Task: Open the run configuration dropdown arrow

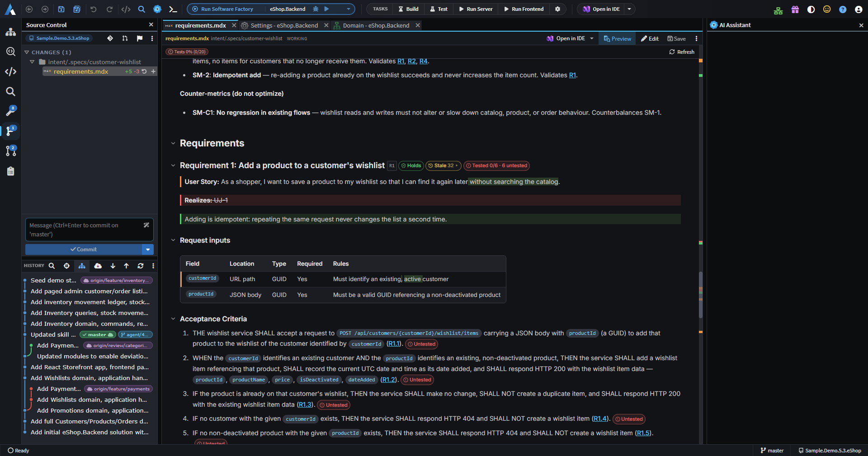Action: point(348,9)
